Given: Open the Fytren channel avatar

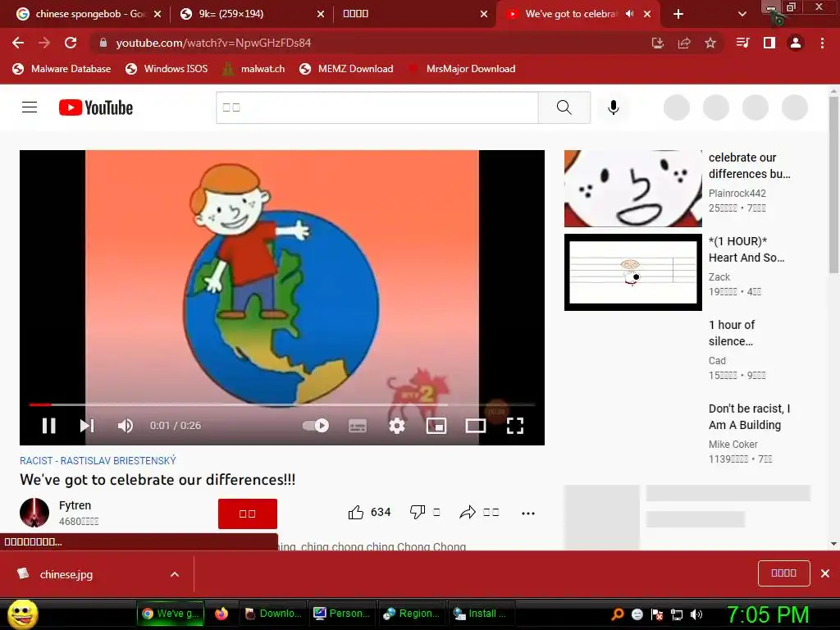Looking at the screenshot, I should pyautogui.click(x=34, y=513).
